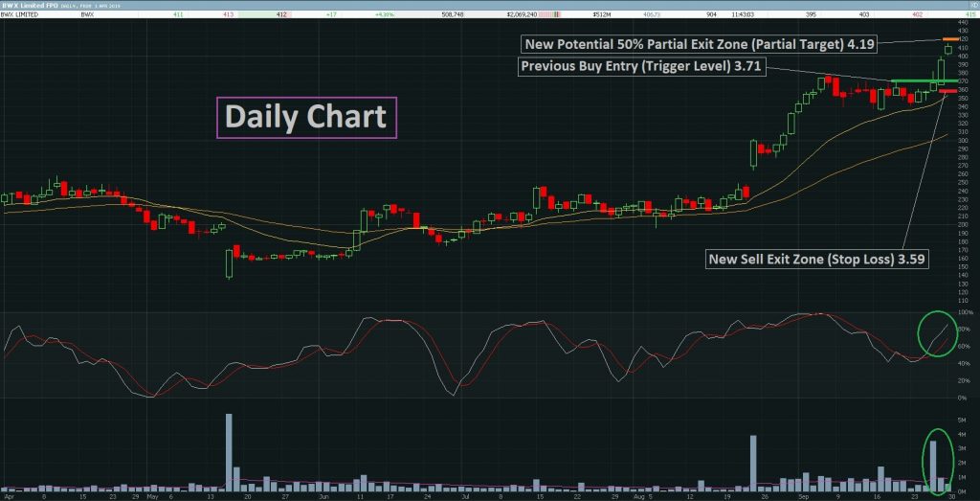Click the green 415 quote cell
Image resolution: width=980 pixels, height=501 pixels.
click(970, 13)
